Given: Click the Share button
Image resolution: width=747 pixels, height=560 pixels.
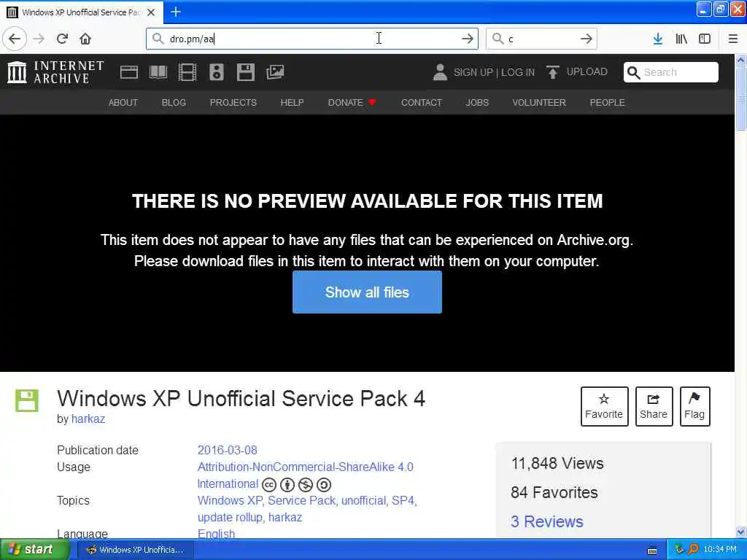Looking at the screenshot, I should coord(654,406).
